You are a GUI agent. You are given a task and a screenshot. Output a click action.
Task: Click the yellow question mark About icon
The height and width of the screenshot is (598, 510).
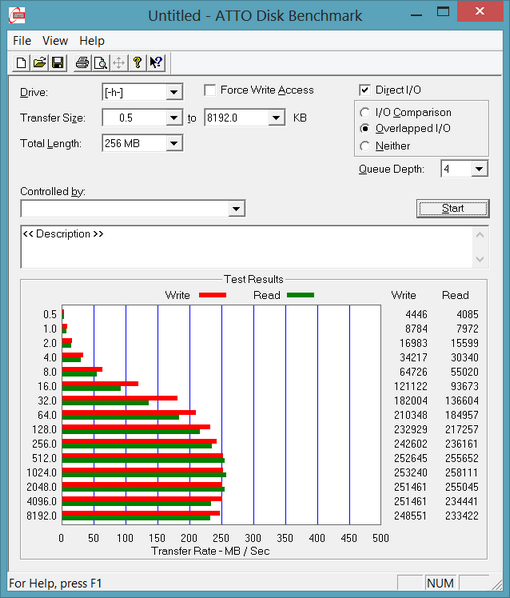pos(137,63)
